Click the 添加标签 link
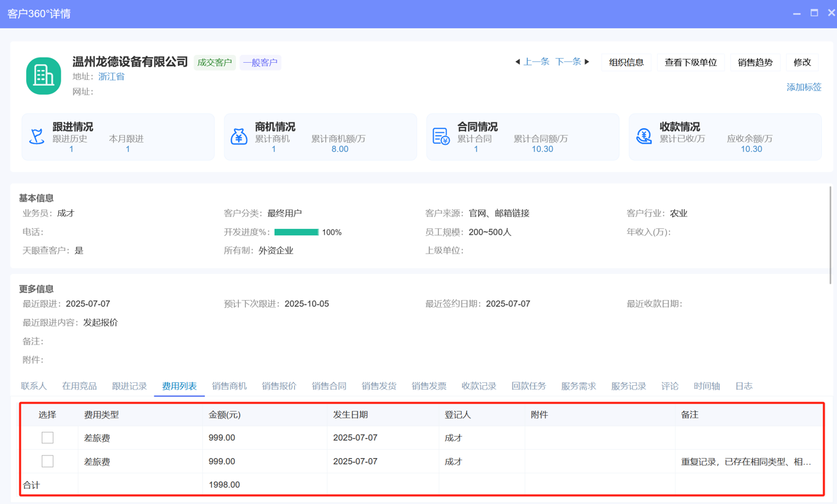 [x=803, y=87]
